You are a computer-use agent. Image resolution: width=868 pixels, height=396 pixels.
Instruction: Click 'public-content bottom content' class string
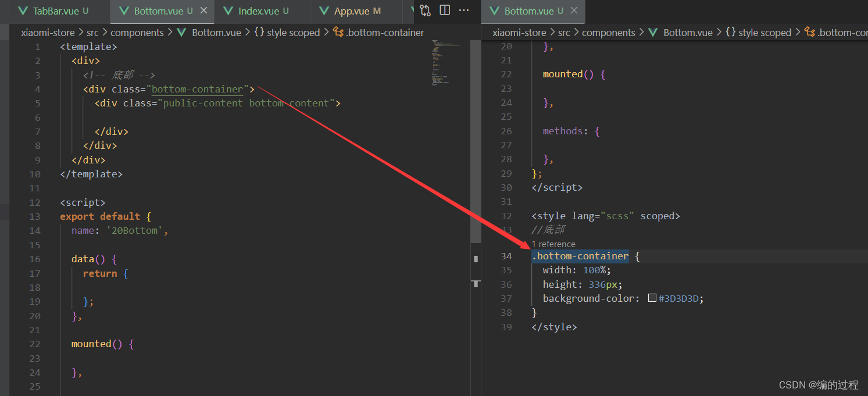tap(249, 103)
